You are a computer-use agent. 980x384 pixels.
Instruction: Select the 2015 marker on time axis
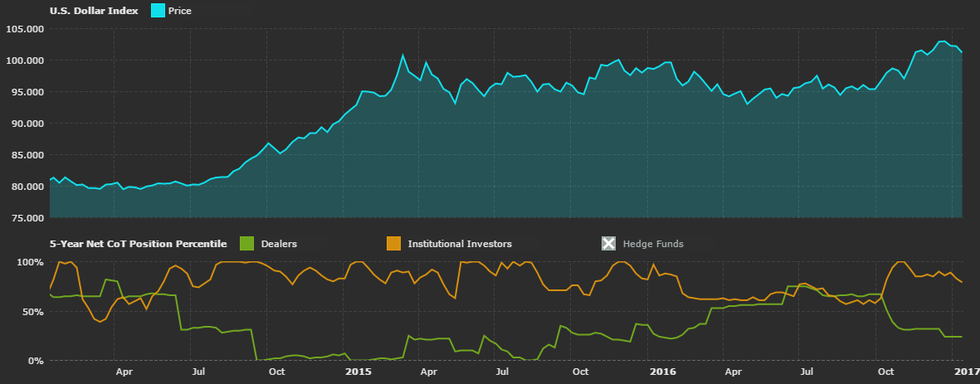(x=358, y=373)
